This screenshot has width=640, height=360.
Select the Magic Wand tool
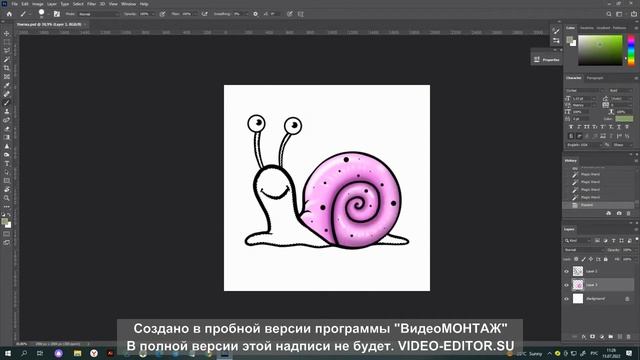coord(7,59)
